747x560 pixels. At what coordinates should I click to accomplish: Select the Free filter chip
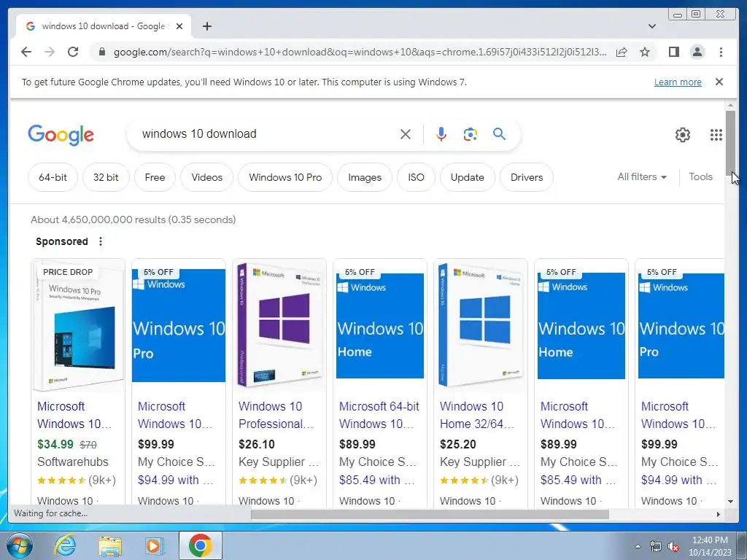click(x=155, y=177)
